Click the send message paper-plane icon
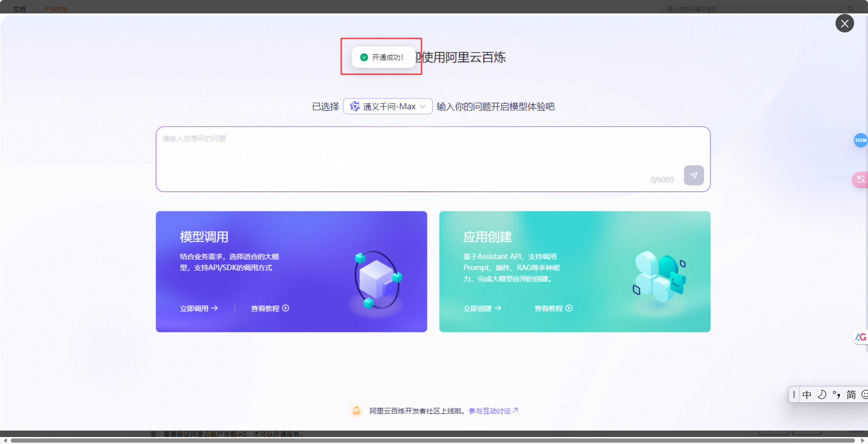Screen dimensions: 868x444 tap(694, 175)
